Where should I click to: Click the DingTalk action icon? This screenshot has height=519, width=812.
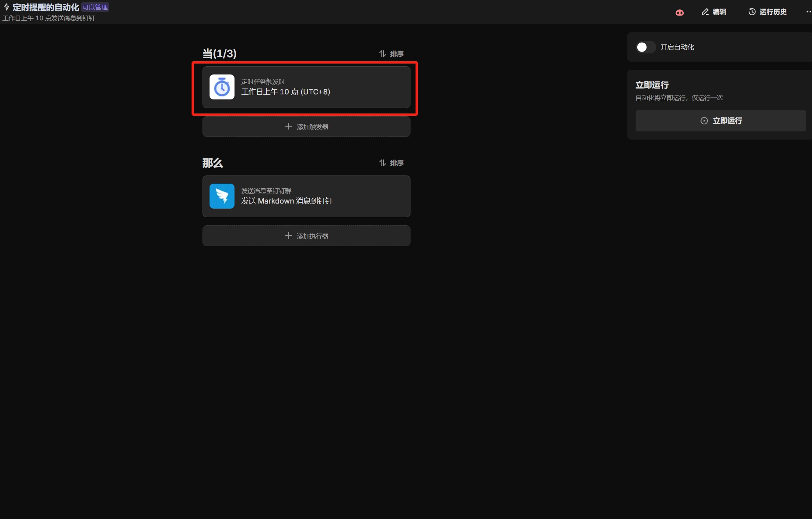222,196
